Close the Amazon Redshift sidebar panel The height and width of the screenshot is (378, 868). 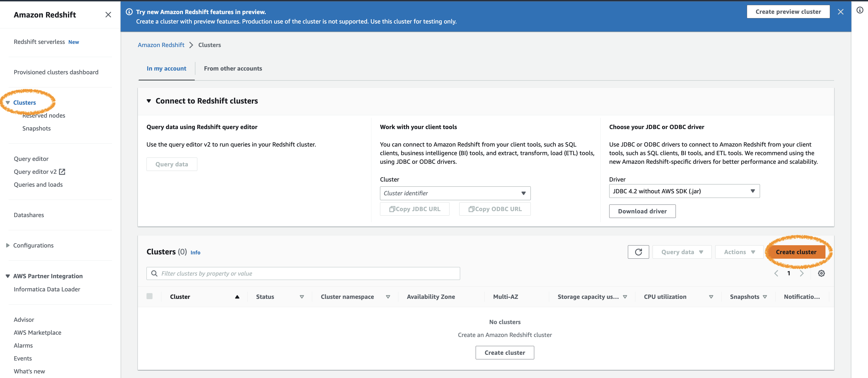click(108, 14)
